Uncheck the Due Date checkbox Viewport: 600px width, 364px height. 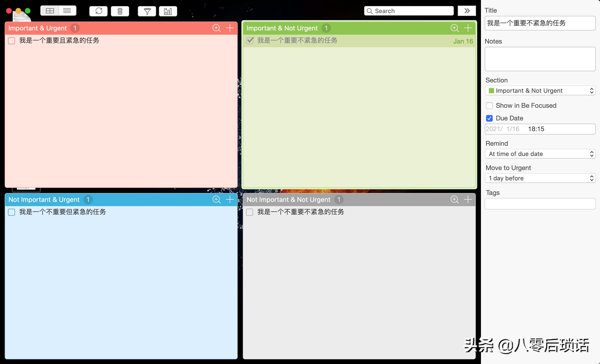[x=489, y=118]
